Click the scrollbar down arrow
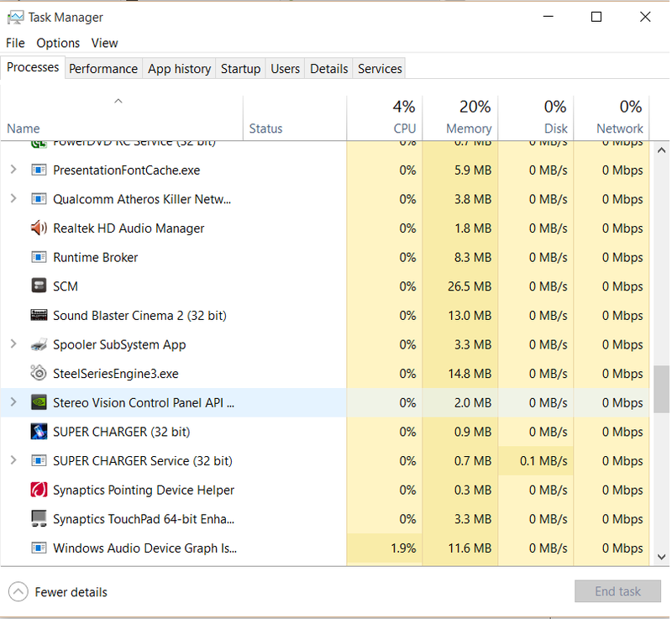Viewport: 672px width, 619px height. coord(661,557)
